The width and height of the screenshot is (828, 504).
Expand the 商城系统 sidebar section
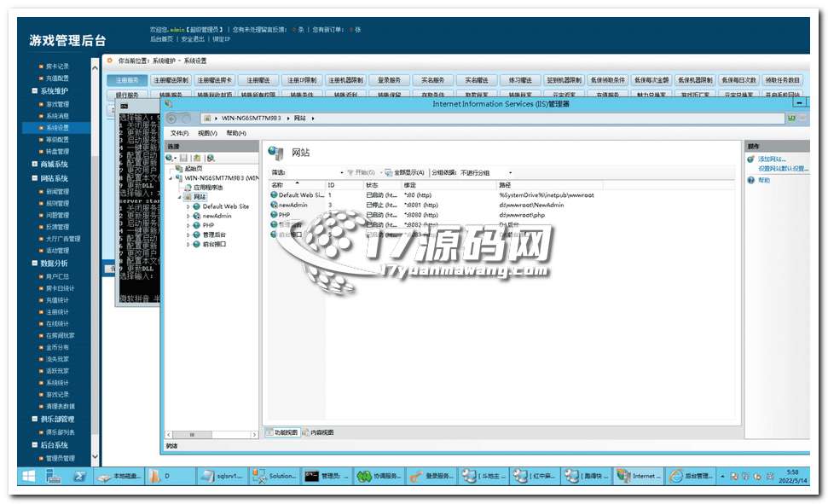pyautogui.click(x=35, y=164)
